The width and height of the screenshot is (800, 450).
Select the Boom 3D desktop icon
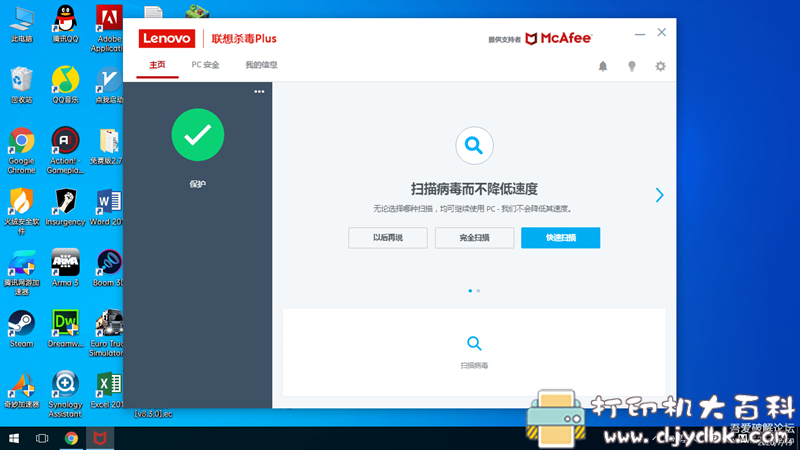pos(108,268)
